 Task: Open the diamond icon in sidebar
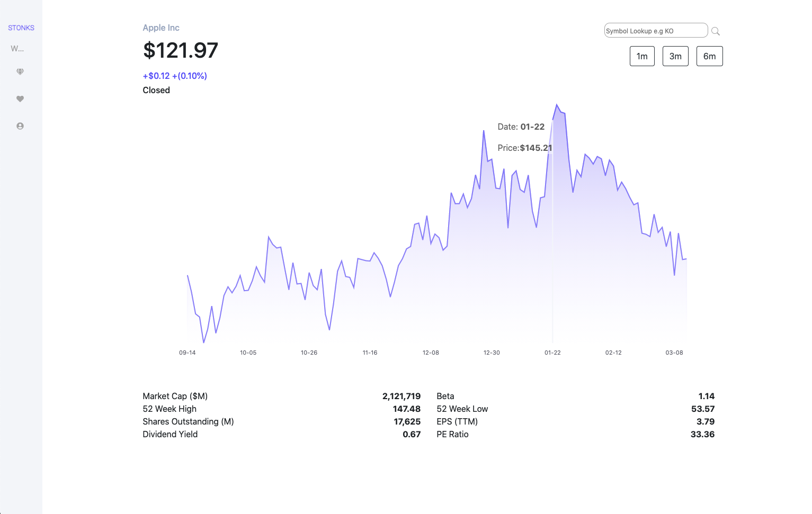click(20, 71)
